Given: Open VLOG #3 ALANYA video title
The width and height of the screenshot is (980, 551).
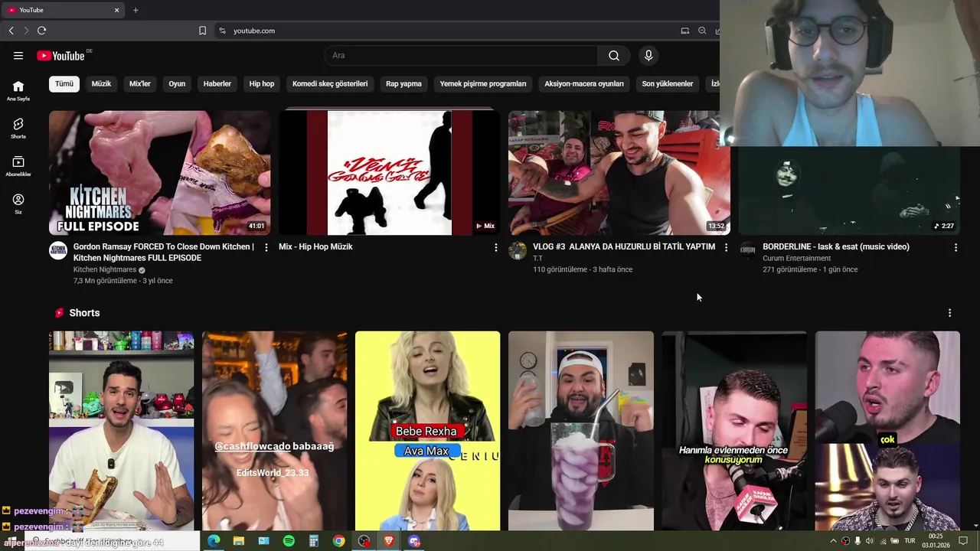Looking at the screenshot, I should pyautogui.click(x=624, y=247).
